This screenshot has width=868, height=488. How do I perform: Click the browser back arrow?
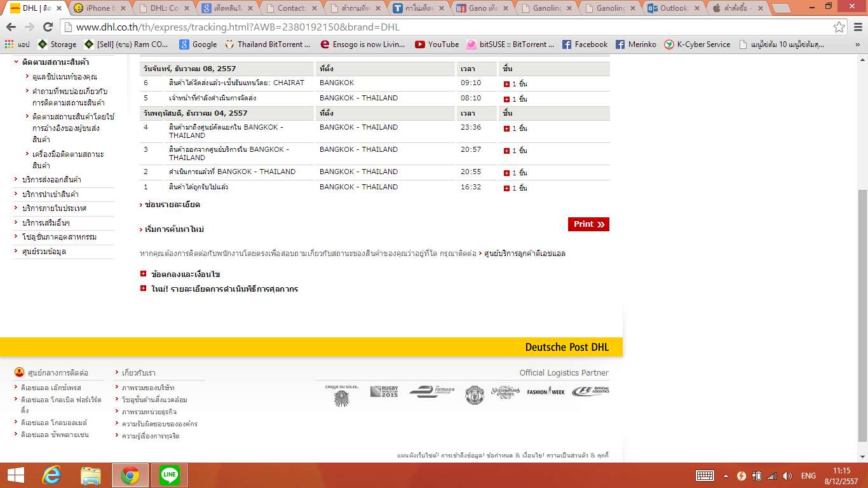[x=11, y=27]
